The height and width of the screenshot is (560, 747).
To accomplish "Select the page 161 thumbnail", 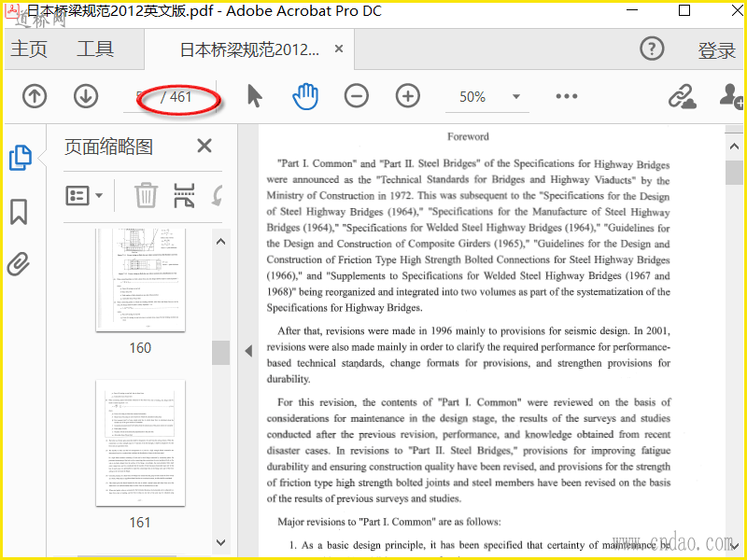I will tap(140, 442).
